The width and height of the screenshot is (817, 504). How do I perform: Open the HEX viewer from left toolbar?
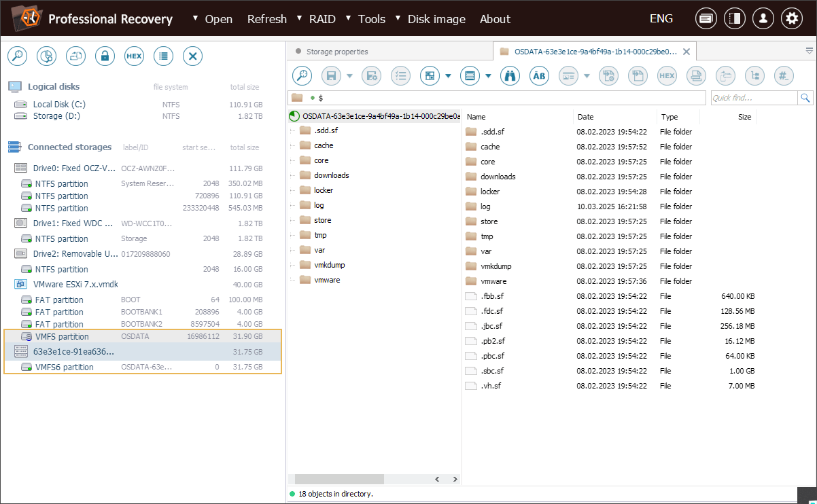134,56
